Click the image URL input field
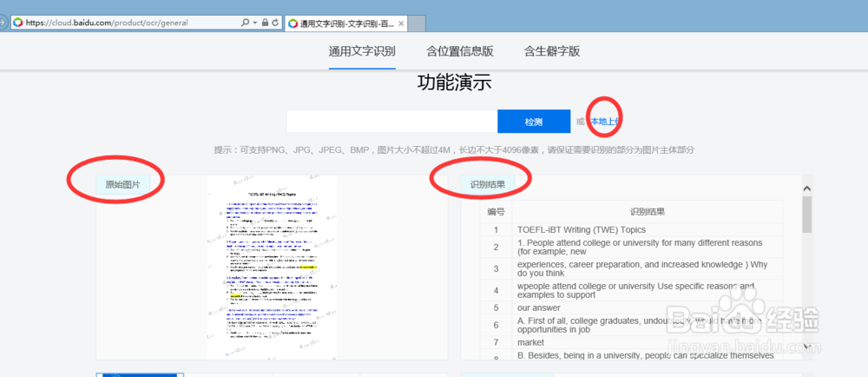The width and height of the screenshot is (868, 377). pos(392,122)
